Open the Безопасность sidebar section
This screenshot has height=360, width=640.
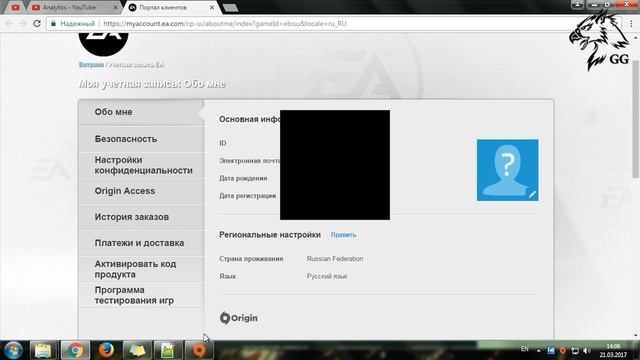(141, 139)
